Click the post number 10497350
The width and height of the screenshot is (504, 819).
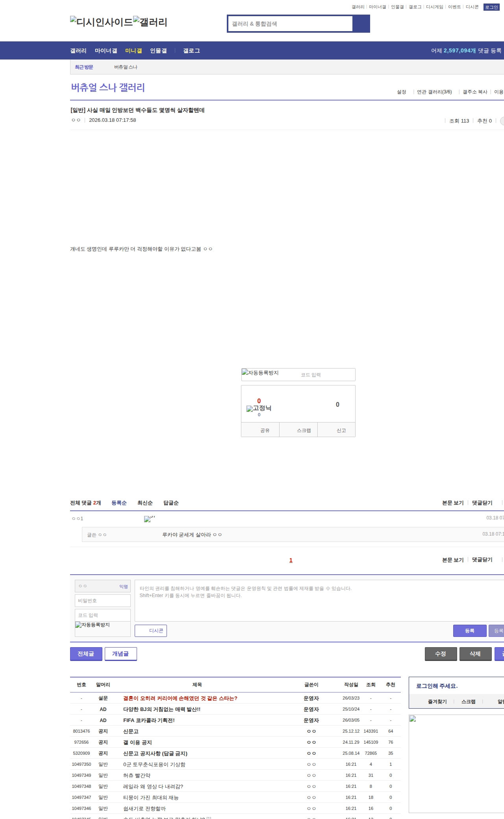(x=82, y=764)
